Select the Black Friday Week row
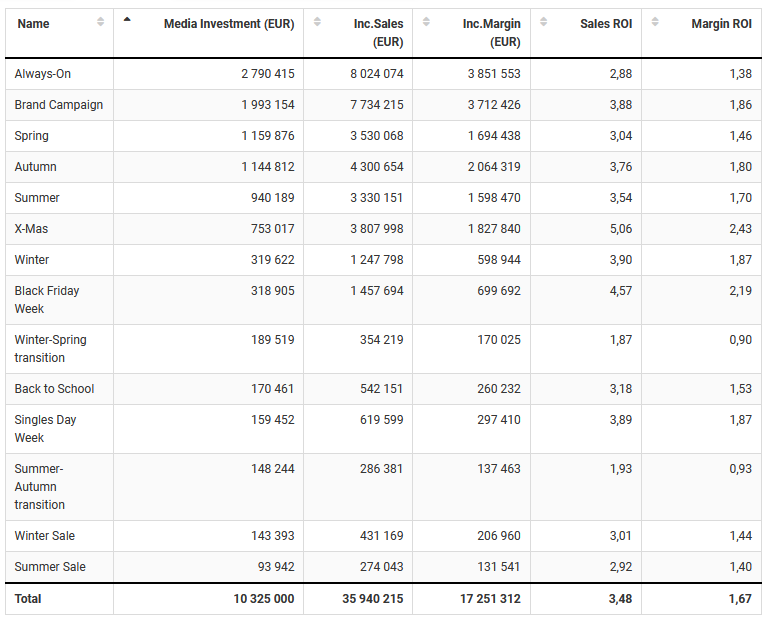 (x=47, y=299)
